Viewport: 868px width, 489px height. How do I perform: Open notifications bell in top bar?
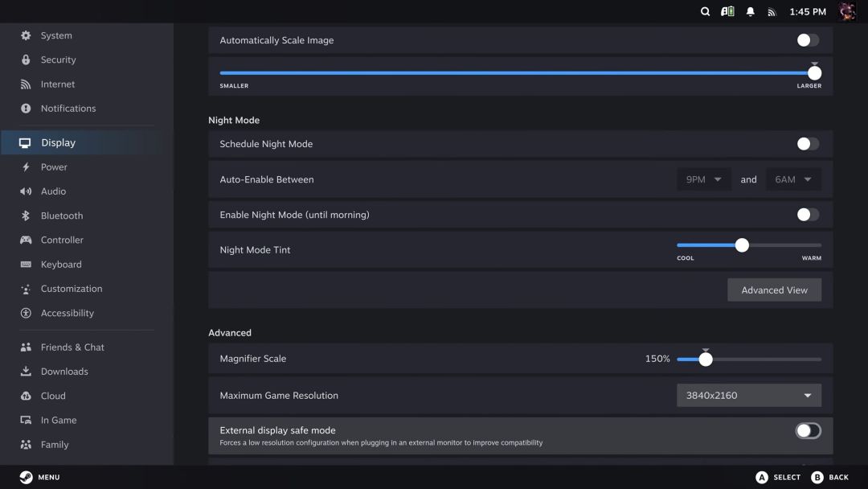750,11
